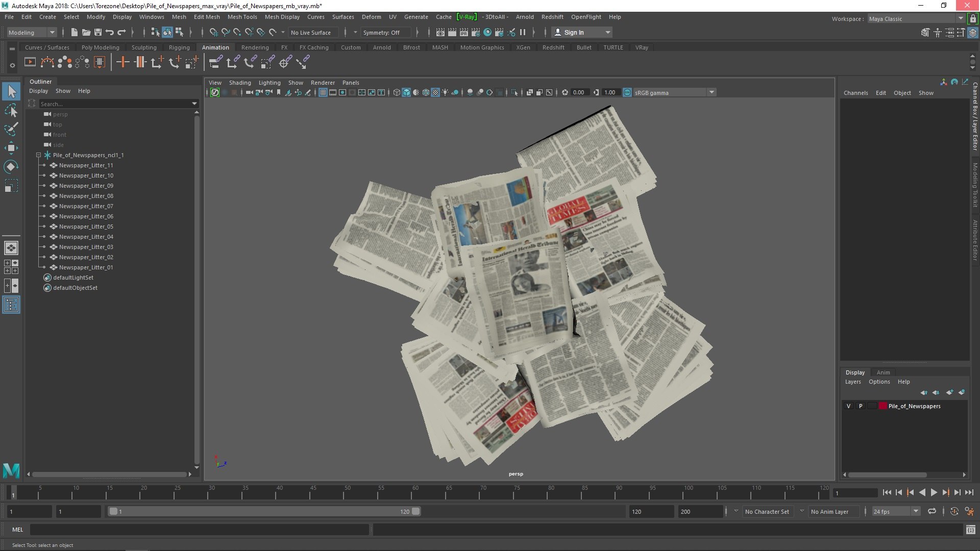
Task: Switch to the Poly Modeling shelf tab
Action: pos(101,47)
